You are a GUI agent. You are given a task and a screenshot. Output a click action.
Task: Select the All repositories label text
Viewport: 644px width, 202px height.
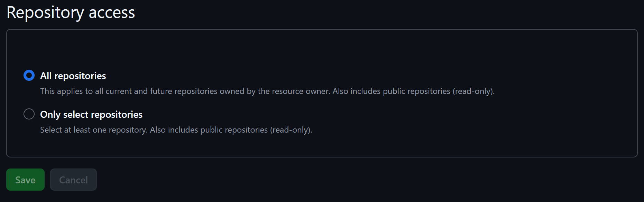73,76
